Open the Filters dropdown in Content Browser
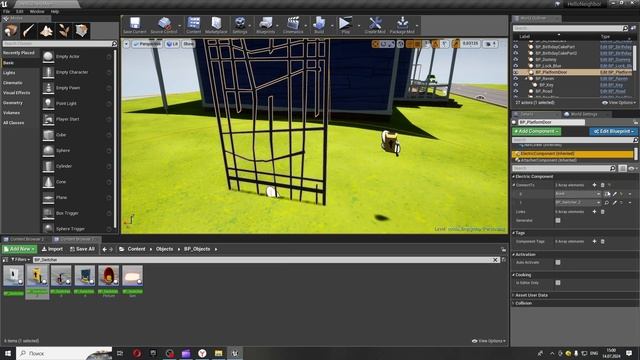Image resolution: width=640 pixels, height=360 pixels. click(x=20, y=260)
